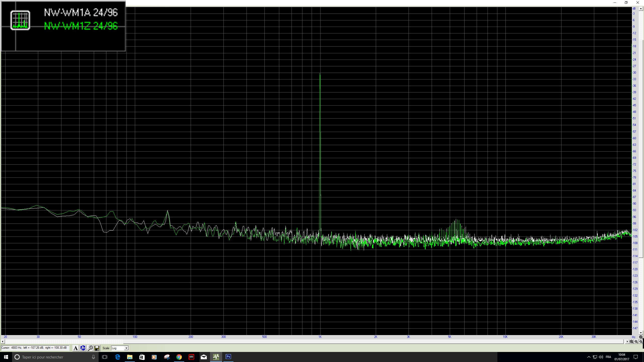The width and height of the screenshot is (644, 362).
Task: Minimize the spectrum window
Action: point(615,3)
